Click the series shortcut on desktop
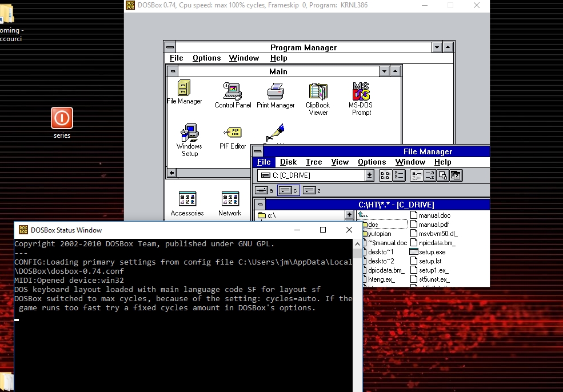 coord(62,118)
